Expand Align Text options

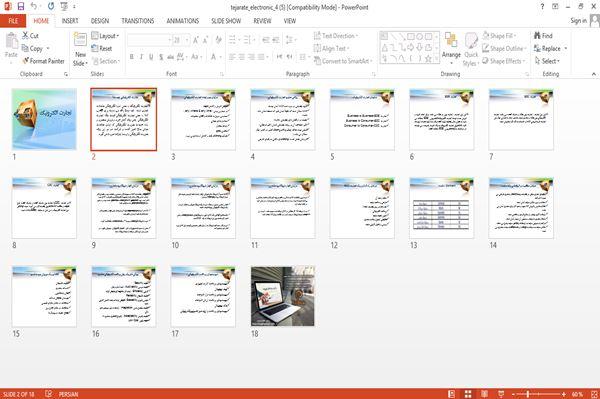(331, 48)
